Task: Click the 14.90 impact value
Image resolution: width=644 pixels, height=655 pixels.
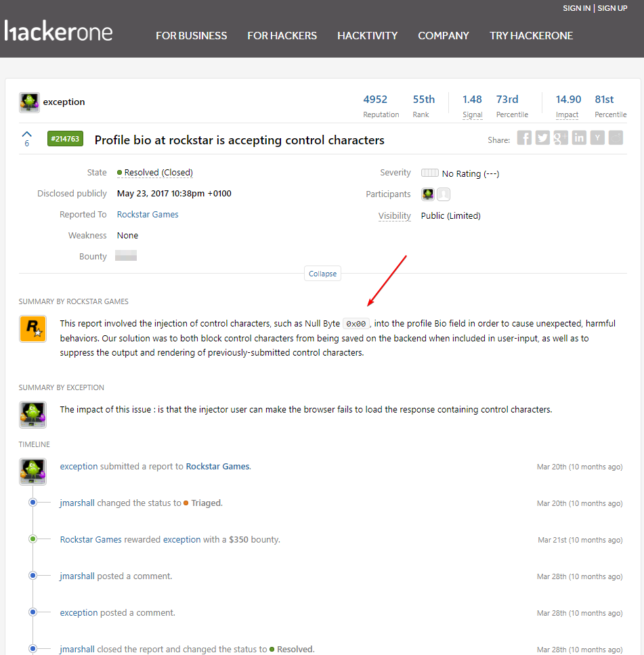Action: tap(568, 100)
